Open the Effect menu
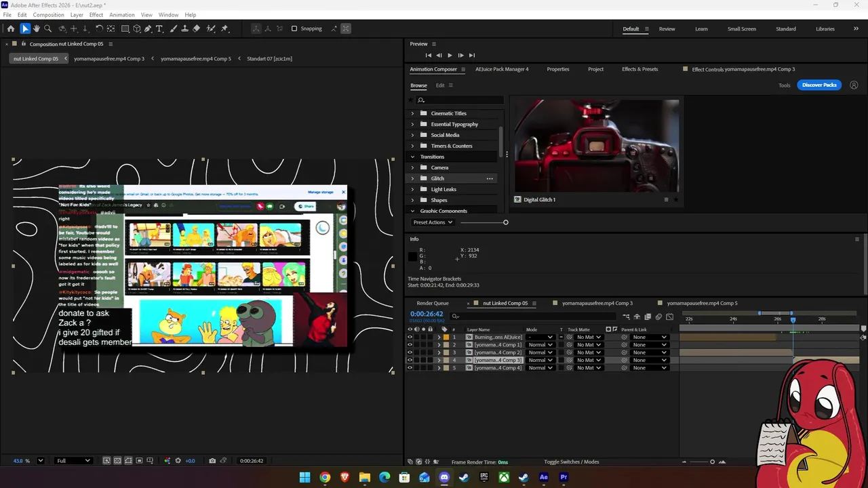 pyautogui.click(x=96, y=15)
